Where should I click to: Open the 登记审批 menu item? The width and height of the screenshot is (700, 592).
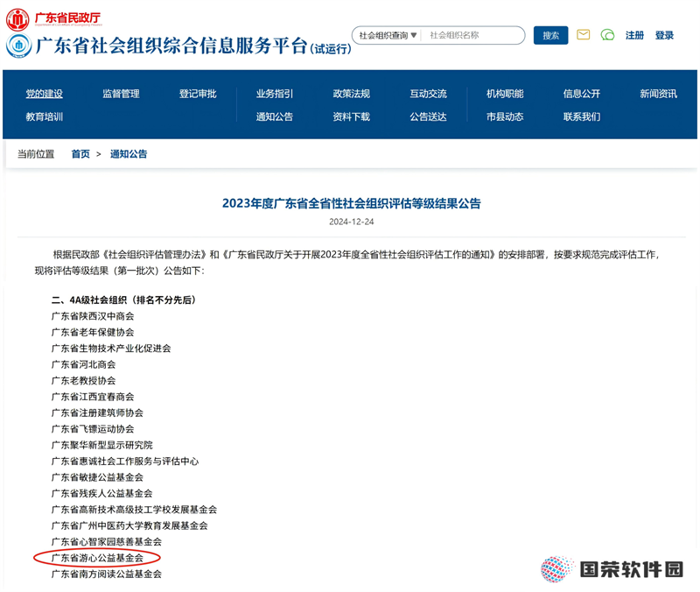[x=198, y=94]
